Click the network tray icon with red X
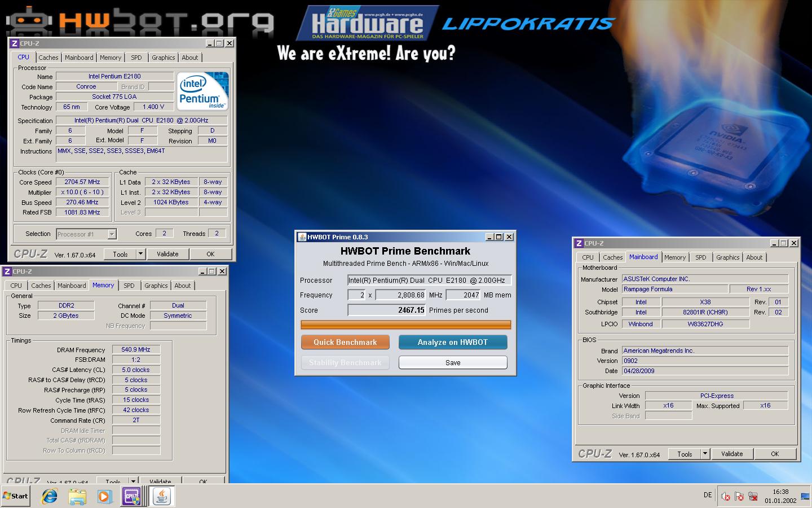The width and height of the screenshot is (812, 508). (753, 496)
